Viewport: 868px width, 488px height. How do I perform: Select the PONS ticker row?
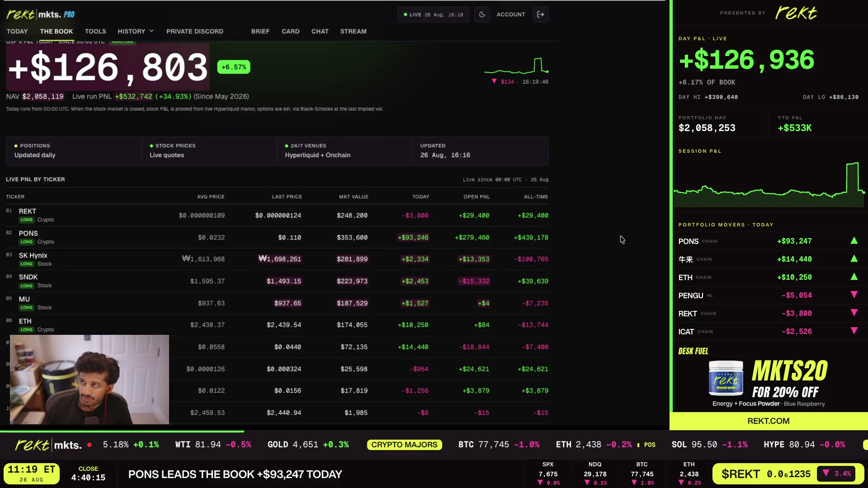tap(277, 237)
